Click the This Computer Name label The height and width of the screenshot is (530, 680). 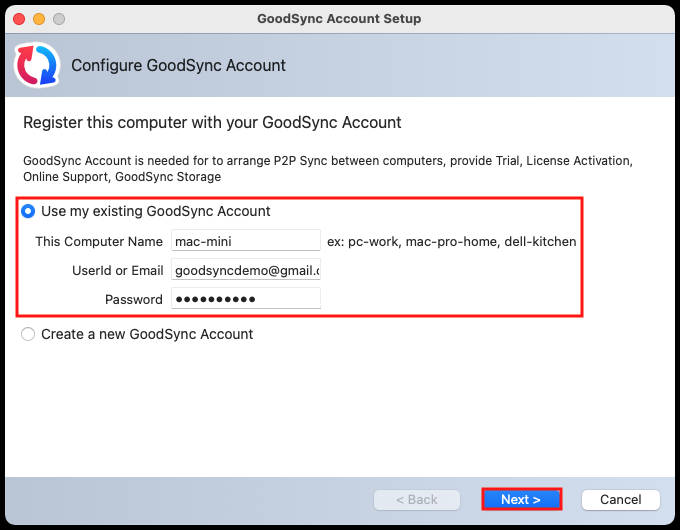click(99, 241)
